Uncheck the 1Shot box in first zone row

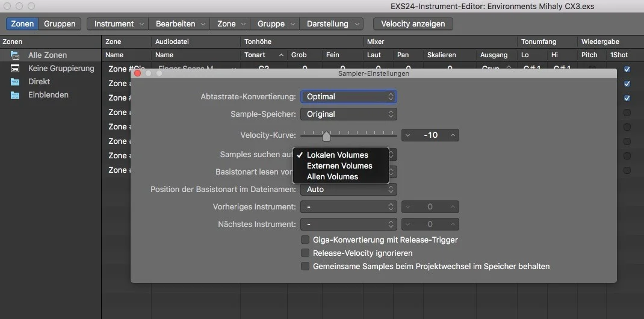tap(627, 69)
